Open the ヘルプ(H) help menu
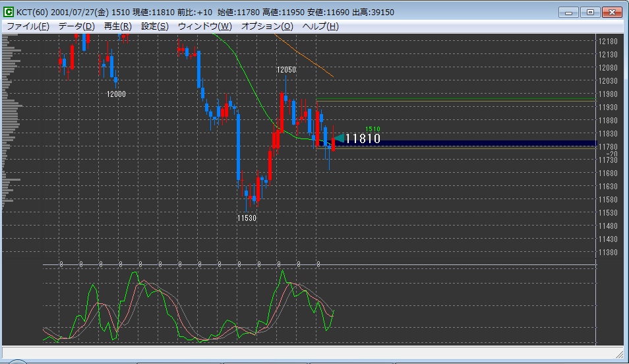 tap(320, 26)
